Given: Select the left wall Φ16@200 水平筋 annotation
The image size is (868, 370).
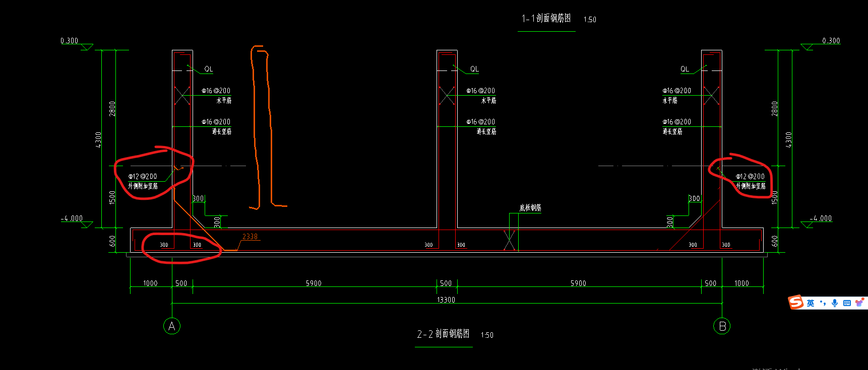Looking at the screenshot, I should point(216,96).
